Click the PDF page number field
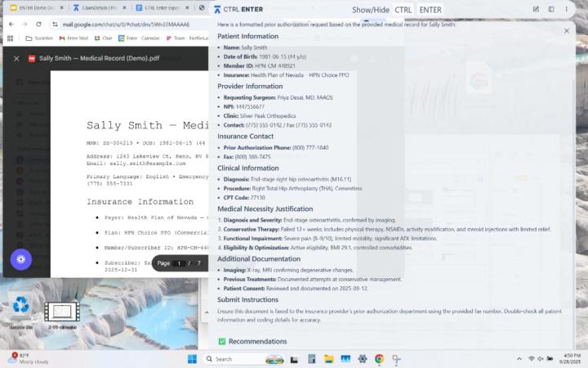 click(181, 263)
